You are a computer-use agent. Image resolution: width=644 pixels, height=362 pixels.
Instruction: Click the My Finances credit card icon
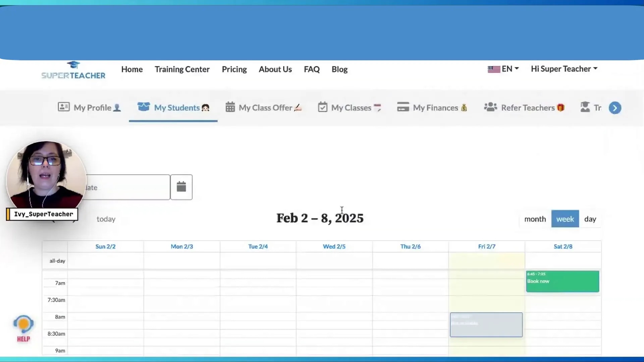[x=404, y=107]
